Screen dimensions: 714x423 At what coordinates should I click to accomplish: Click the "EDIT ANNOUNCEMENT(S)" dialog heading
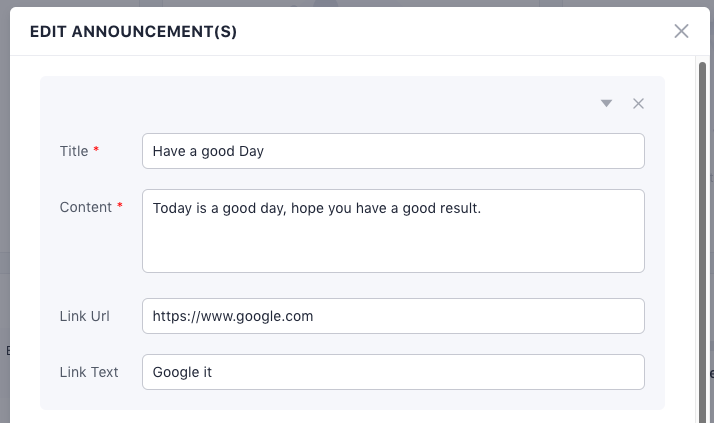point(133,32)
